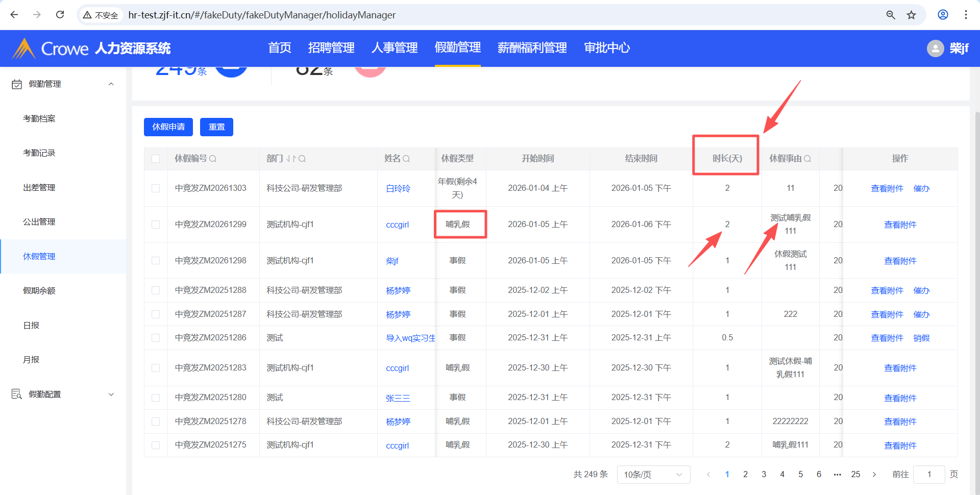
Task: Click search icon beside 休假编号 column header
Action: tap(213, 159)
